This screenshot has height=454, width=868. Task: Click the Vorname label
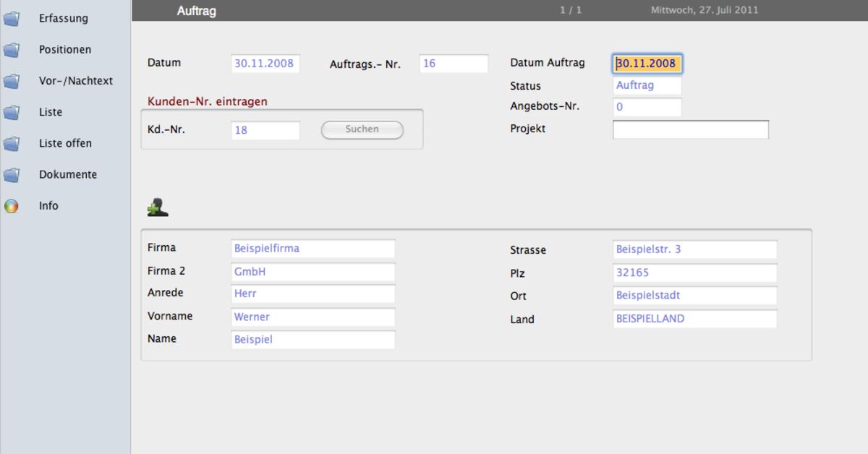(x=170, y=316)
